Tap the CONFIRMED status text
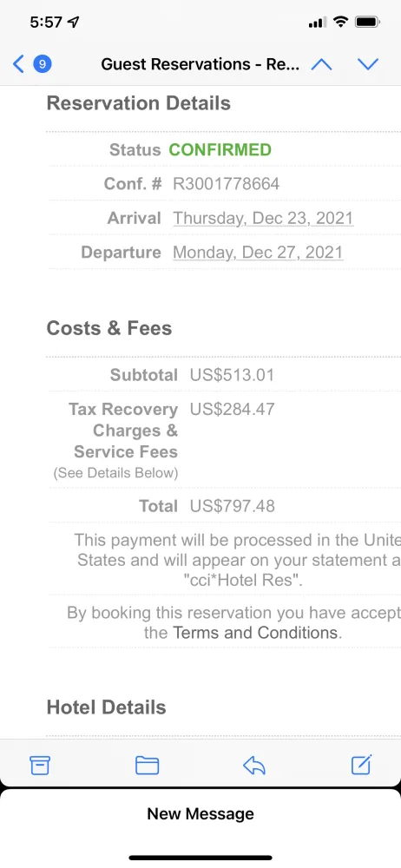401x868 pixels. (x=220, y=150)
